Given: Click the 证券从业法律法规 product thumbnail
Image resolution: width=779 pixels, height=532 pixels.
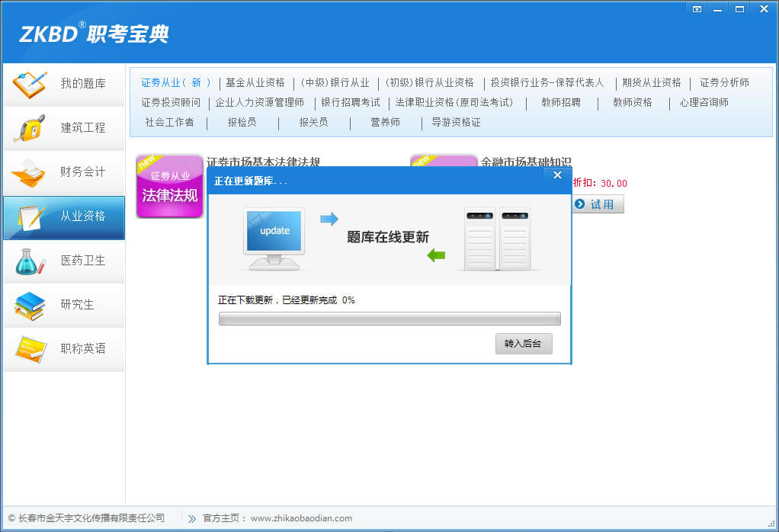Looking at the screenshot, I should pos(169,187).
